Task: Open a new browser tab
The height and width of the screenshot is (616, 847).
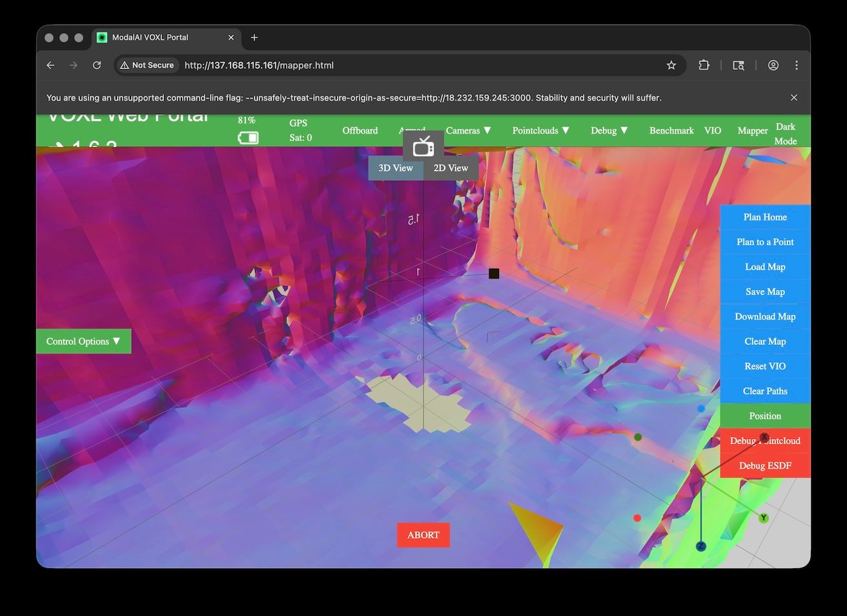Action: point(254,37)
